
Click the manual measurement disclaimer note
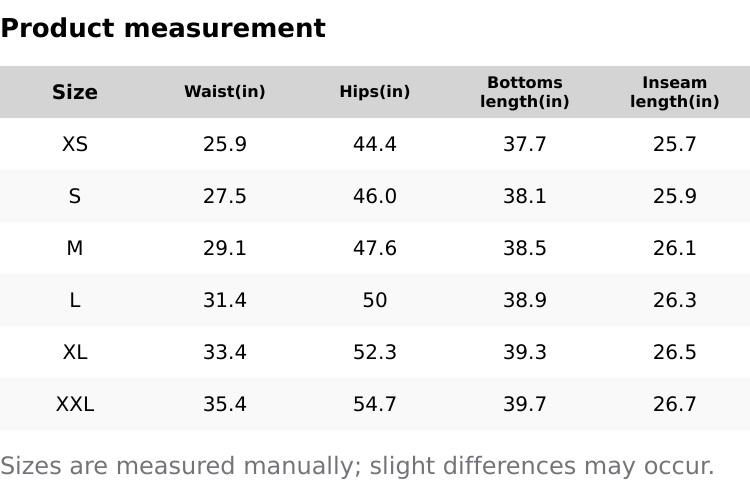coord(357,466)
